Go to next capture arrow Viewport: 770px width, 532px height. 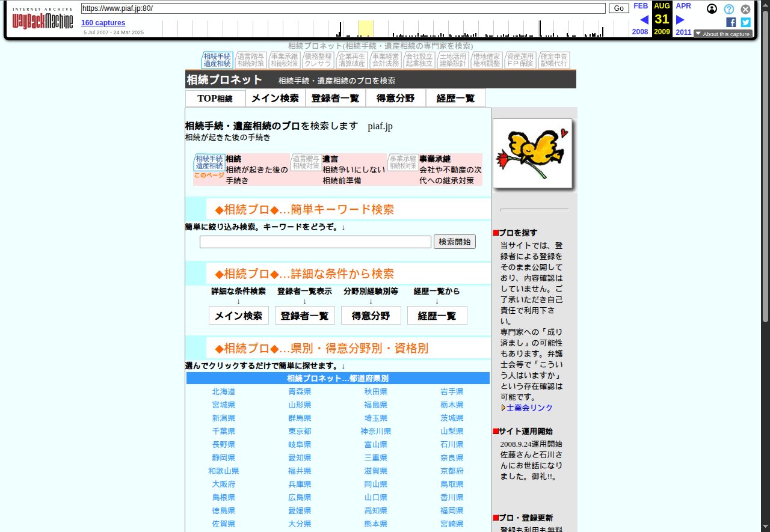coord(680,20)
